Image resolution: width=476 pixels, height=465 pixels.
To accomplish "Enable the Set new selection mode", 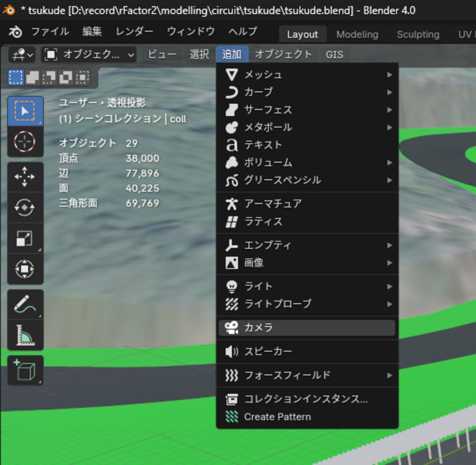I will point(16,77).
